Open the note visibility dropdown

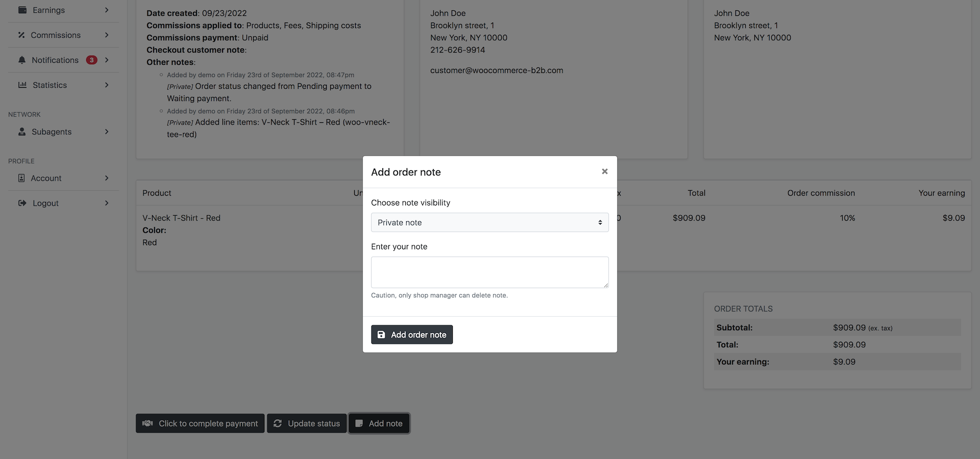[489, 222]
